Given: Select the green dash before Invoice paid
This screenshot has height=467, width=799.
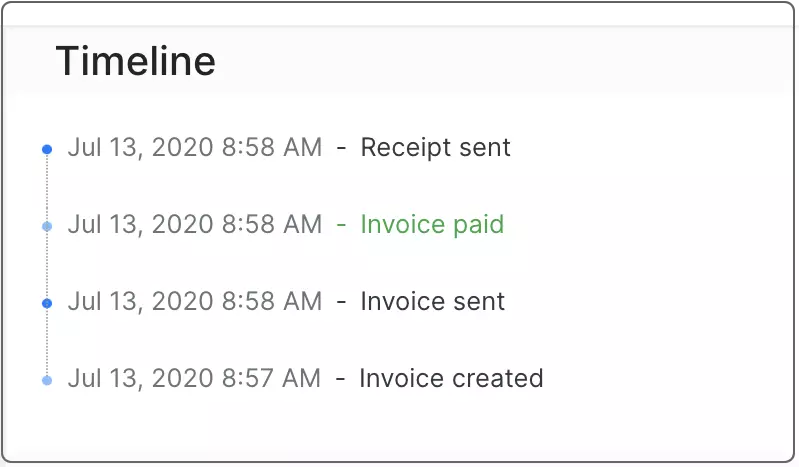Looking at the screenshot, I should (341, 225).
